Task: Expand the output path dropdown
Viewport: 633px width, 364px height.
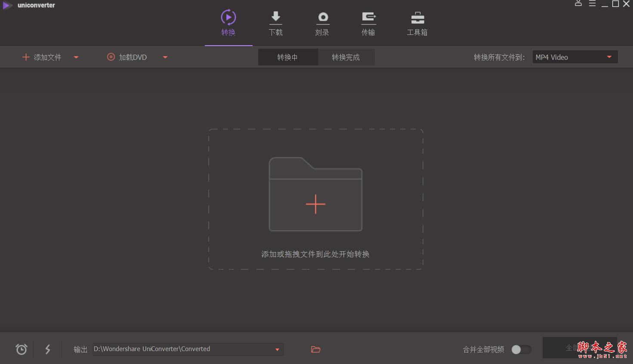Action: point(278,349)
